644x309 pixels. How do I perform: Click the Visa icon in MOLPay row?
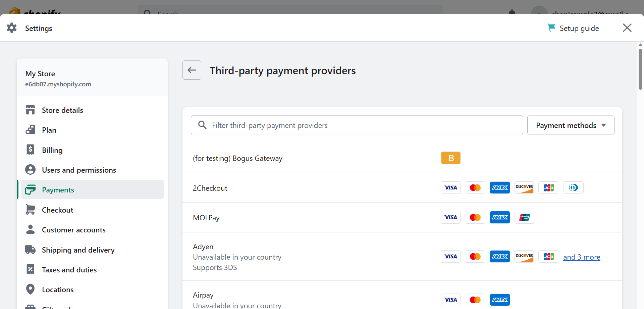(451, 217)
